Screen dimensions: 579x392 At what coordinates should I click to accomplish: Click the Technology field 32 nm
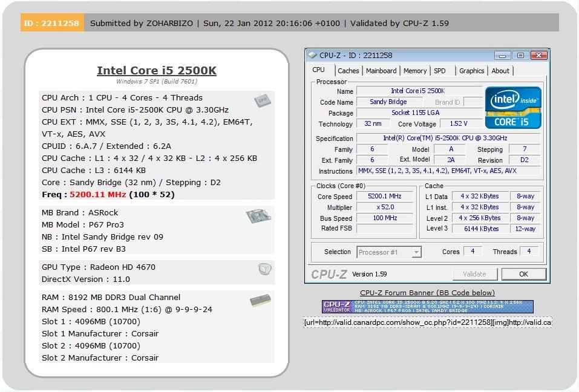coord(372,123)
